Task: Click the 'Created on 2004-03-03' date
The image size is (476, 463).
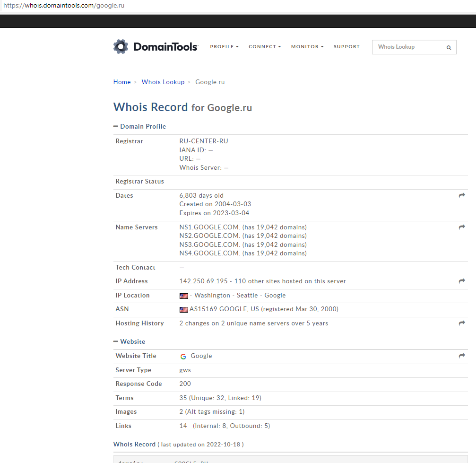Action: pos(215,204)
